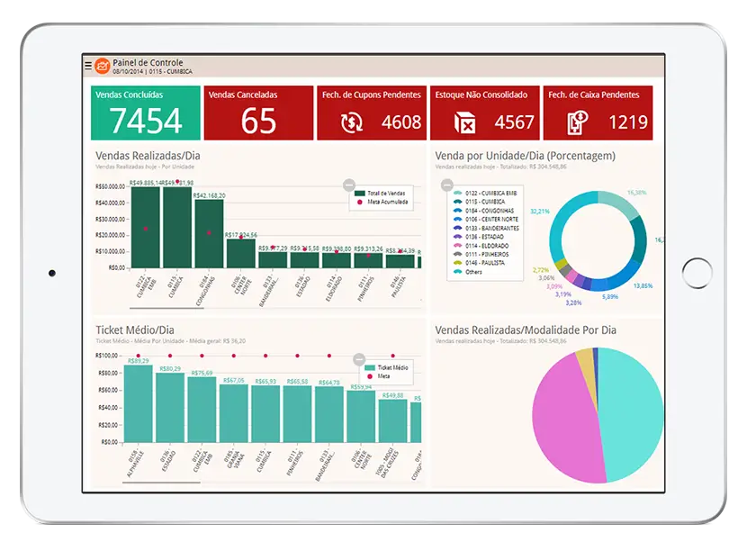This screenshot has width=756, height=542.
Task: Collapse the Ticket Médio chart legend
Action: pos(358,358)
